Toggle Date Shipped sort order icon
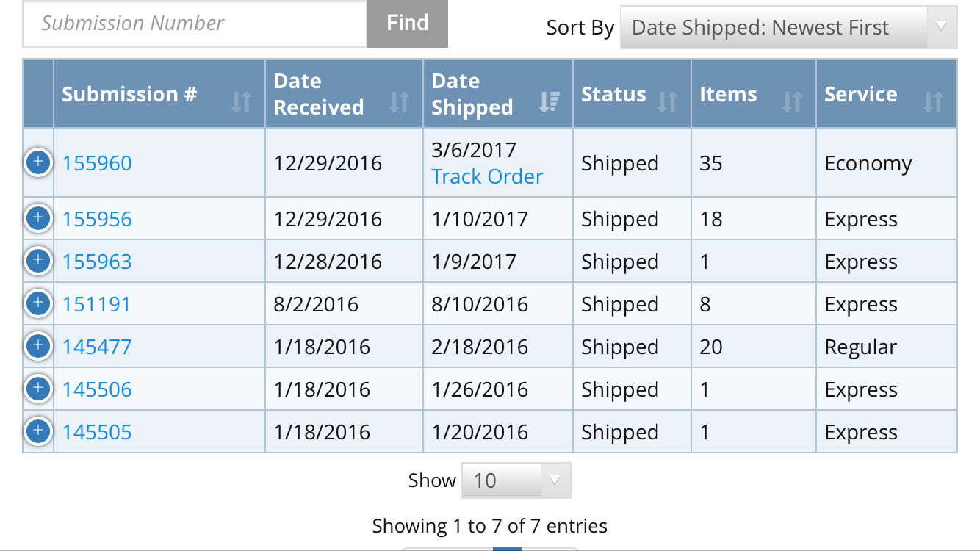Image resolution: width=980 pixels, height=551 pixels. 549,101
